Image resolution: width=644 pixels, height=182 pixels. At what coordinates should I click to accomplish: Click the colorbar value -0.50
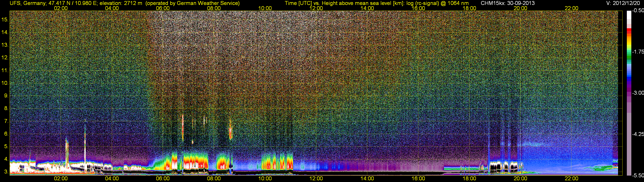point(638,10)
